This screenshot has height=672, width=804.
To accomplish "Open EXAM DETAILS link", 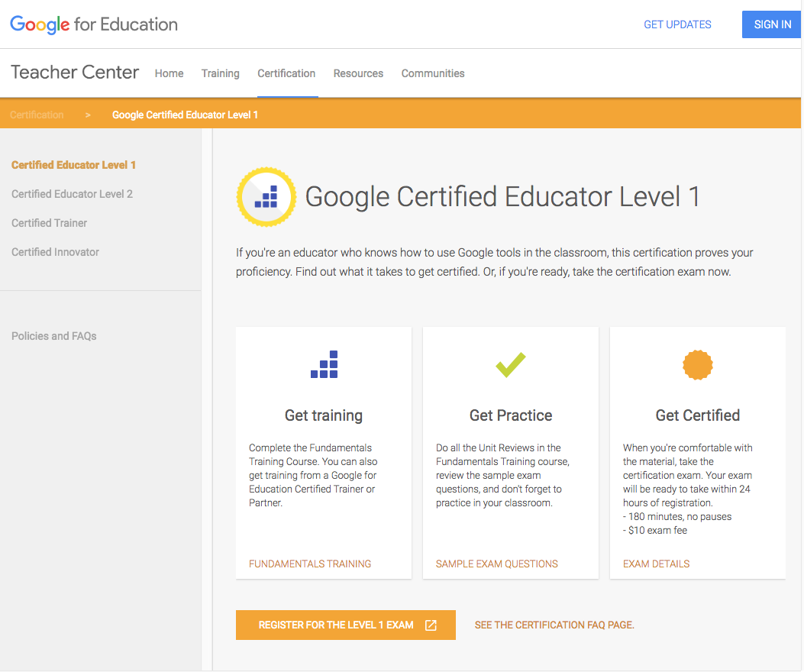I will (x=657, y=564).
